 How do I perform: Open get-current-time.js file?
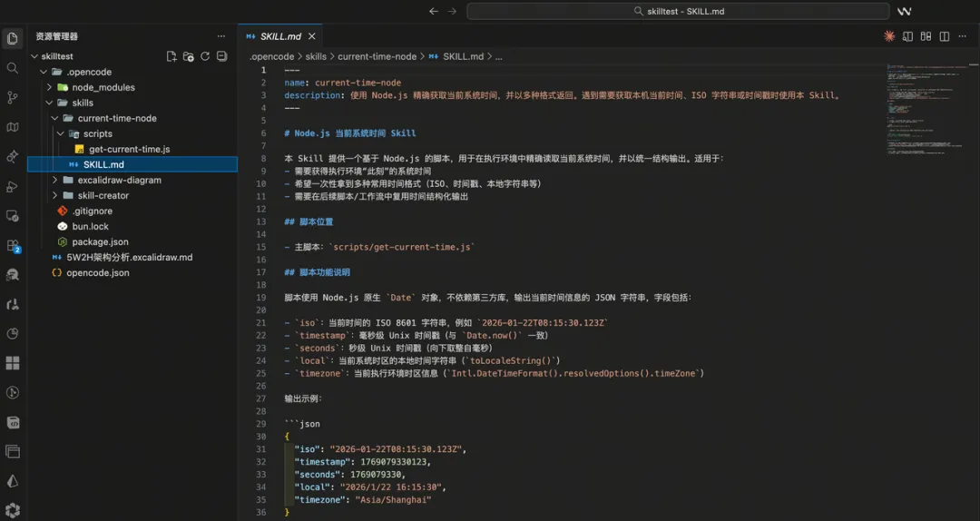click(x=129, y=149)
